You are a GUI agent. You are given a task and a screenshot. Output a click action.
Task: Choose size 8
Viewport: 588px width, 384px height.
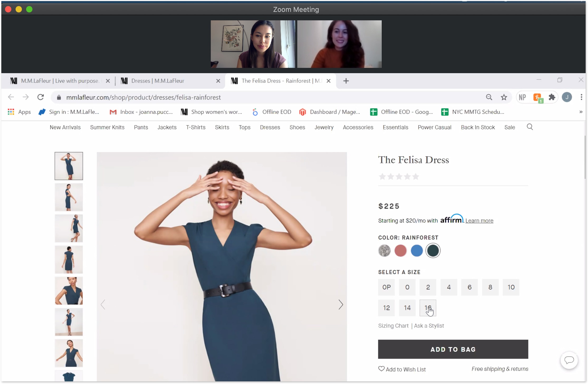(x=490, y=287)
